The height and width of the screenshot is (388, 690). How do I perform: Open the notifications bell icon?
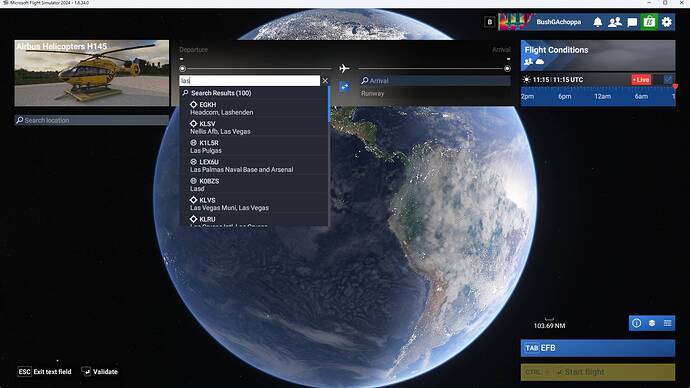point(597,22)
